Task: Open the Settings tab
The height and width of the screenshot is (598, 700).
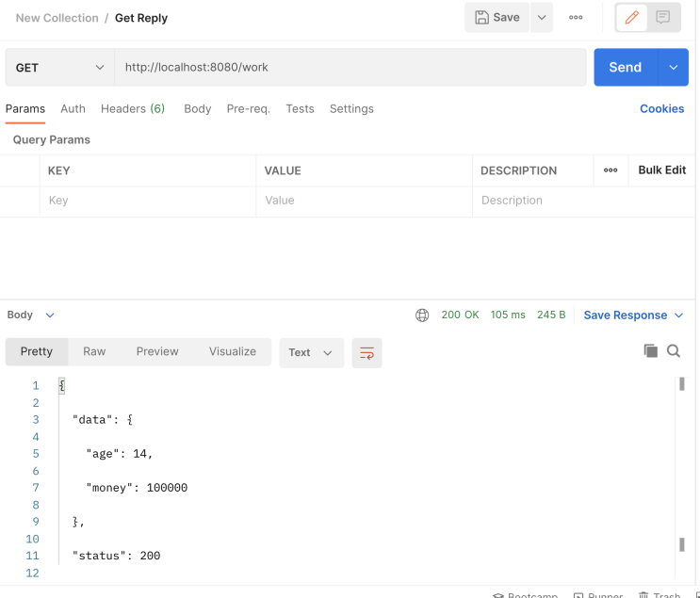Action: click(351, 109)
